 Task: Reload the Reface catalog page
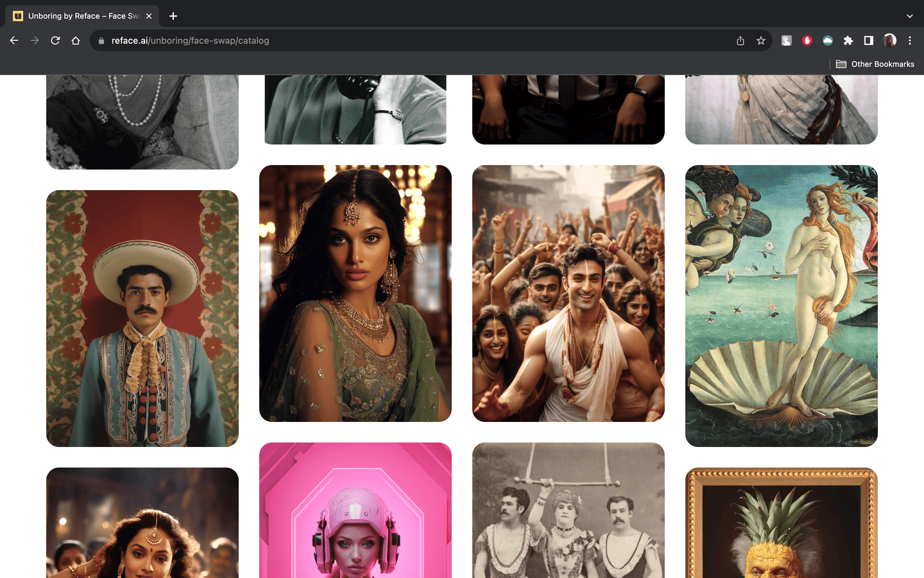pos(55,40)
